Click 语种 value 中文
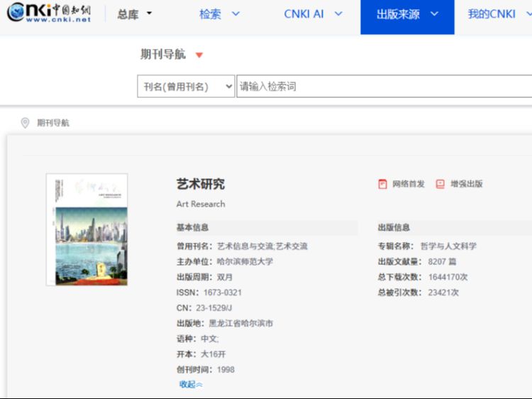 [210, 339]
